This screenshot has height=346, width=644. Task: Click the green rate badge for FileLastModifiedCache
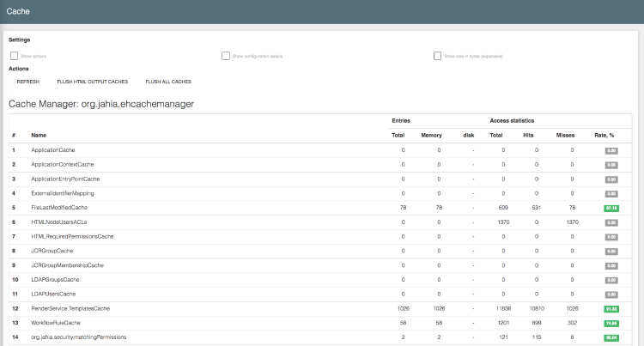click(x=611, y=208)
